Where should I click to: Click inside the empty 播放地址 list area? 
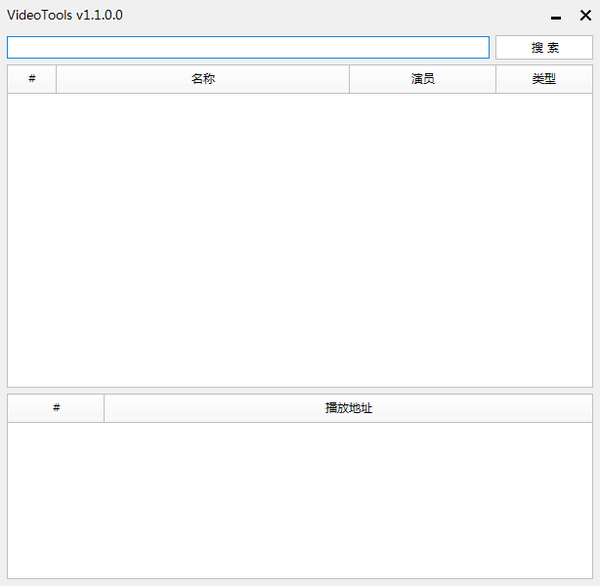pos(300,500)
